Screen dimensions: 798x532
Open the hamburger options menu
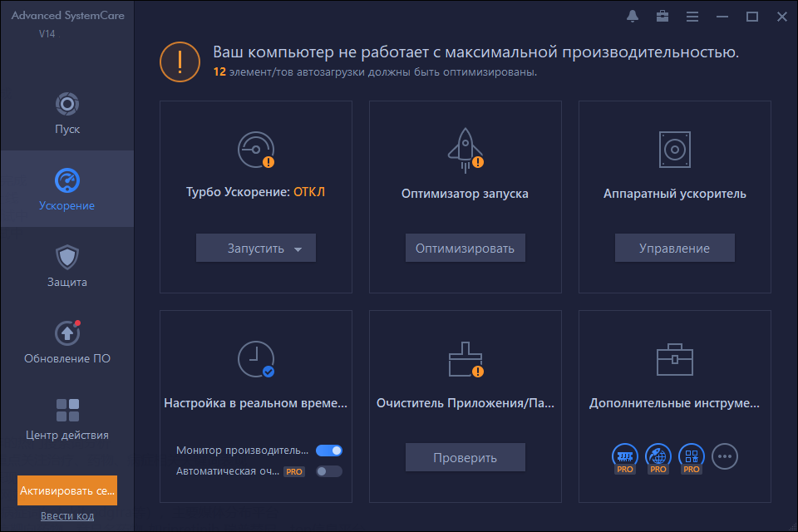coord(692,17)
